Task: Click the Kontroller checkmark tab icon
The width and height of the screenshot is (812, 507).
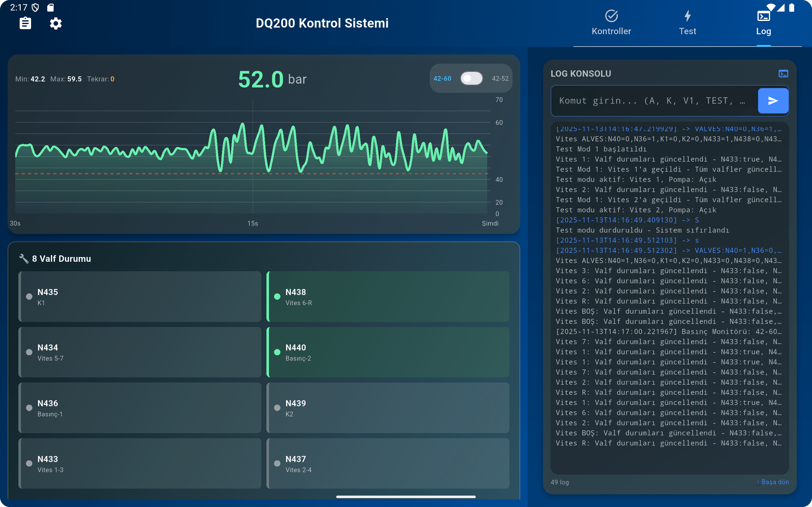Action: coord(611,16)
